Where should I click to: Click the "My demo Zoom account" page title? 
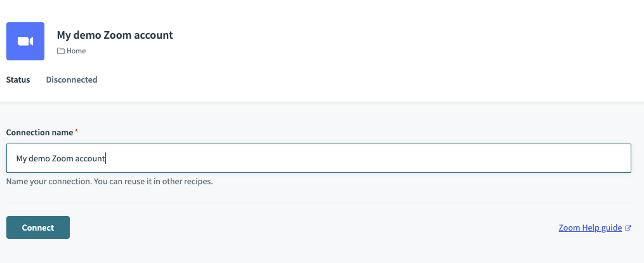pyautogui.click(x=115, y=35)
